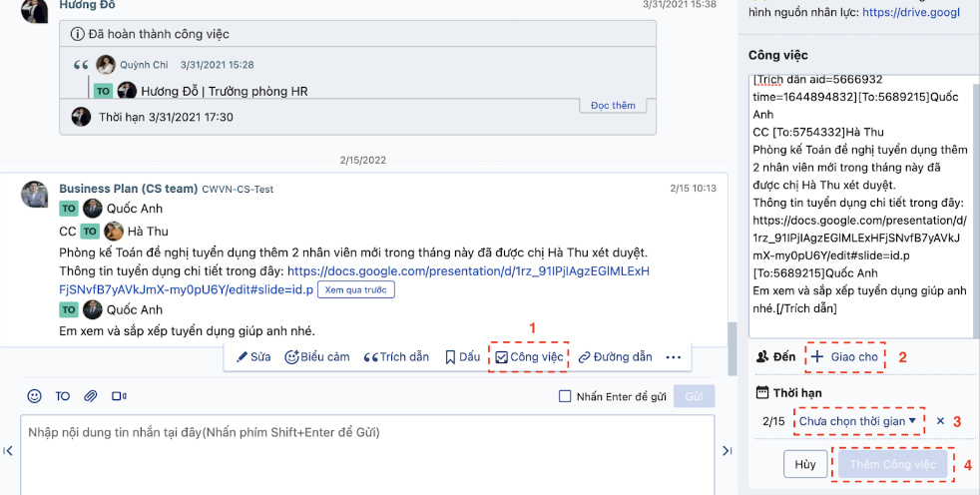Open the emoji smiley picker

34,395
